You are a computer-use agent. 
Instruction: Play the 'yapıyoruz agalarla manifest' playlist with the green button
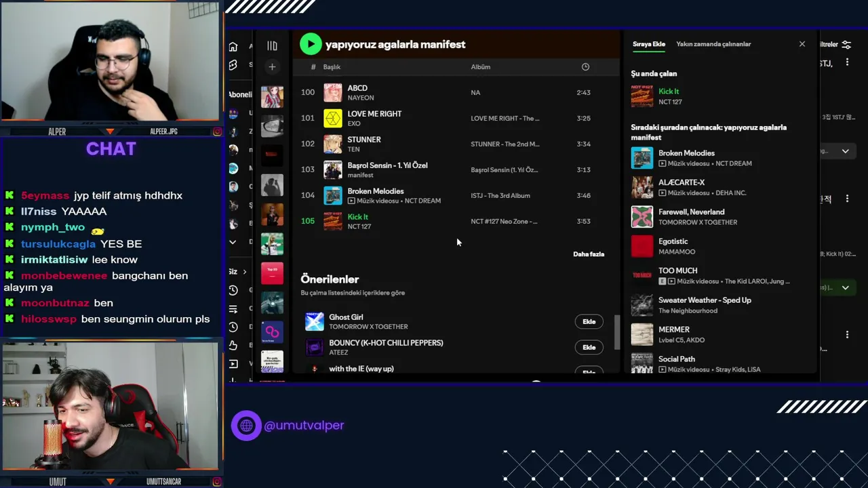pos(311,44)
